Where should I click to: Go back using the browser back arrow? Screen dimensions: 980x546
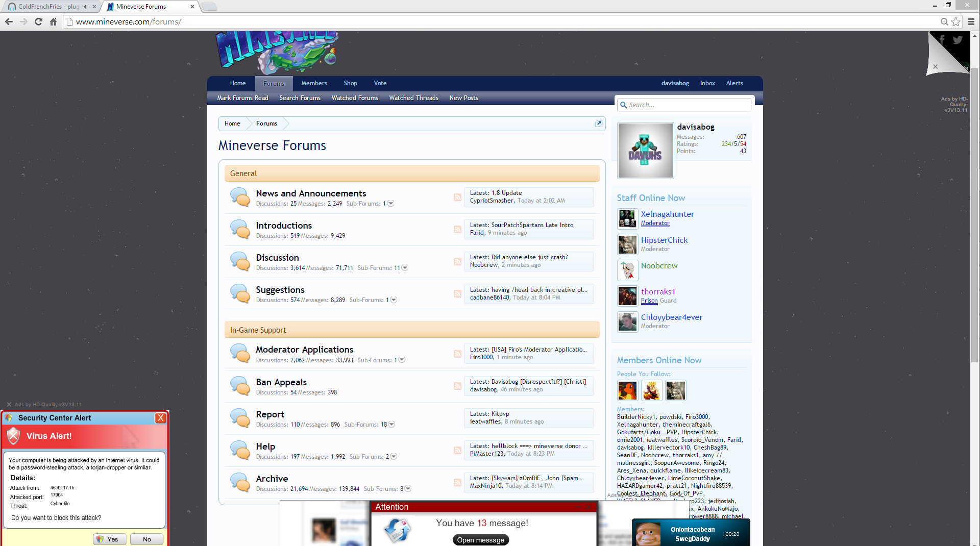pos(9,21)
